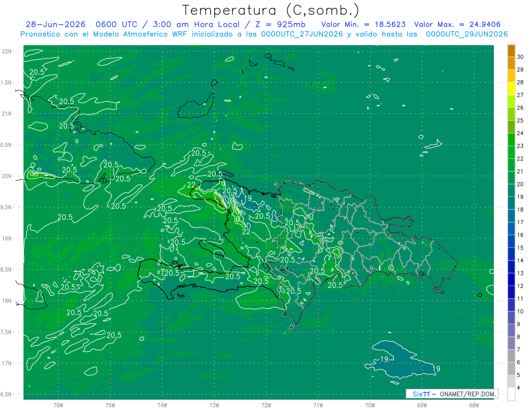Click the '28' label on the color scale
532x411 pixels.
tap(520, 82)
